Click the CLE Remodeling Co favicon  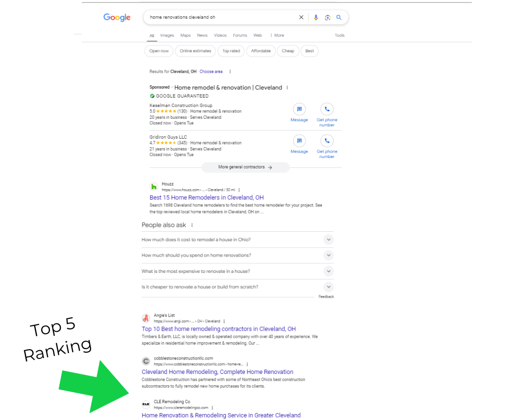146,404
